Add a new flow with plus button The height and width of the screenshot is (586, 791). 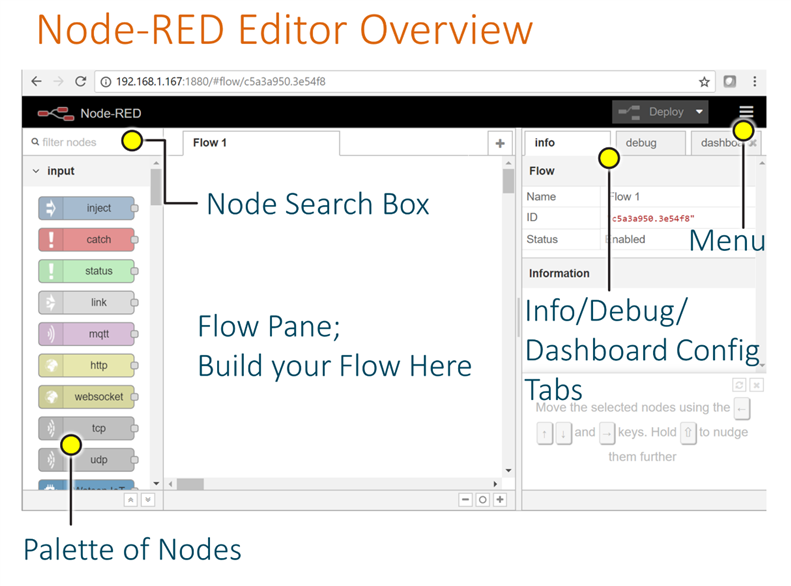click(500, 143)
